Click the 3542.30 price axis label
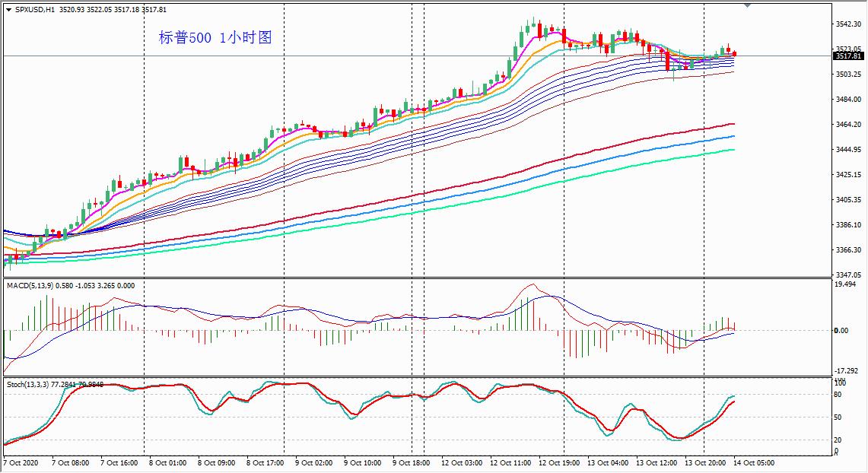Image resolution: width=868 pixels, height=473 pixels. [847, 24]
